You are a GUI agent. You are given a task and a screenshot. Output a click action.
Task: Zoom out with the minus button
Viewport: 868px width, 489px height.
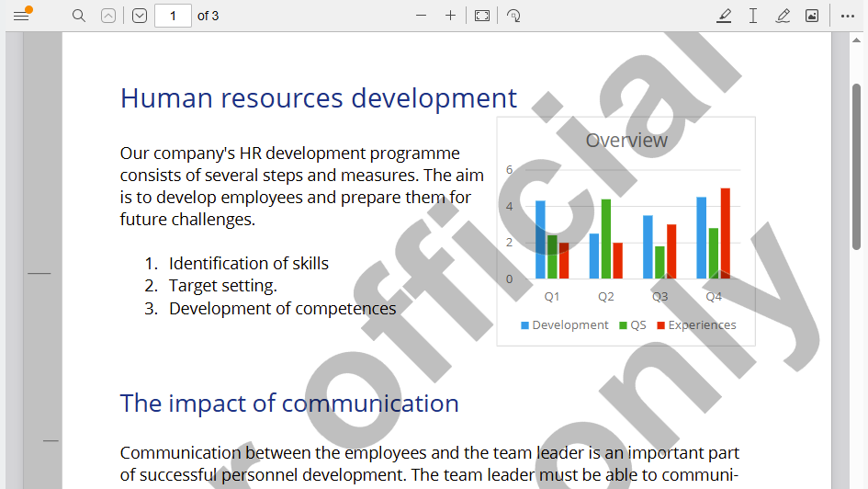click(422, 16)
